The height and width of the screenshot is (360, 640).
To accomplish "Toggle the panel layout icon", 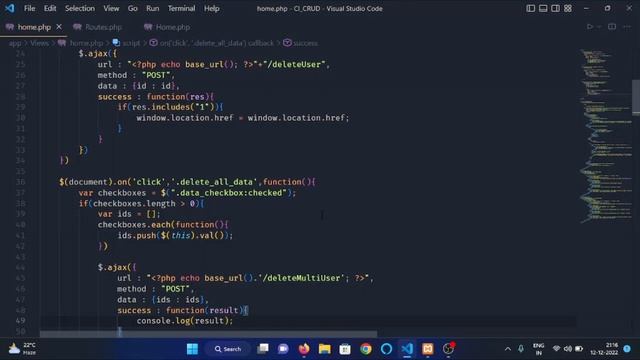I will [x=543, y=8].
